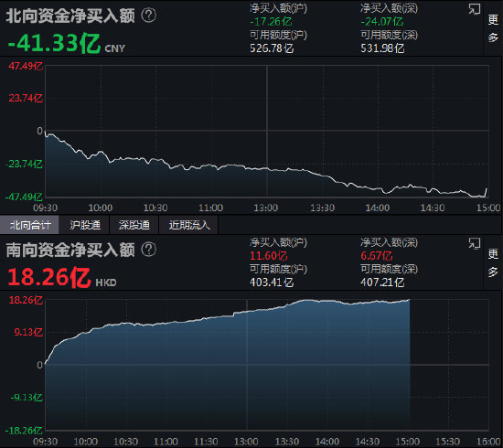Expand 更多 for southbound panel

[493, 262]
